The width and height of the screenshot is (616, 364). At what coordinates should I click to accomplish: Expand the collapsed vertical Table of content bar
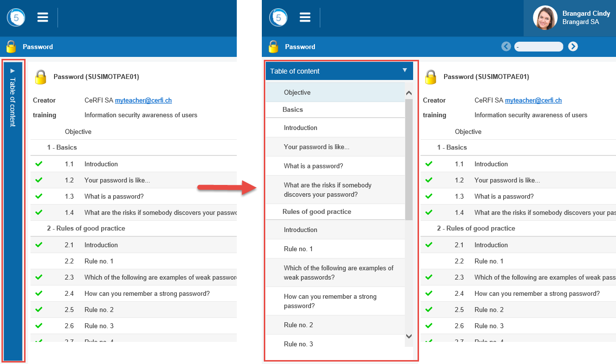pyautogui.click(x=13, y=211)
